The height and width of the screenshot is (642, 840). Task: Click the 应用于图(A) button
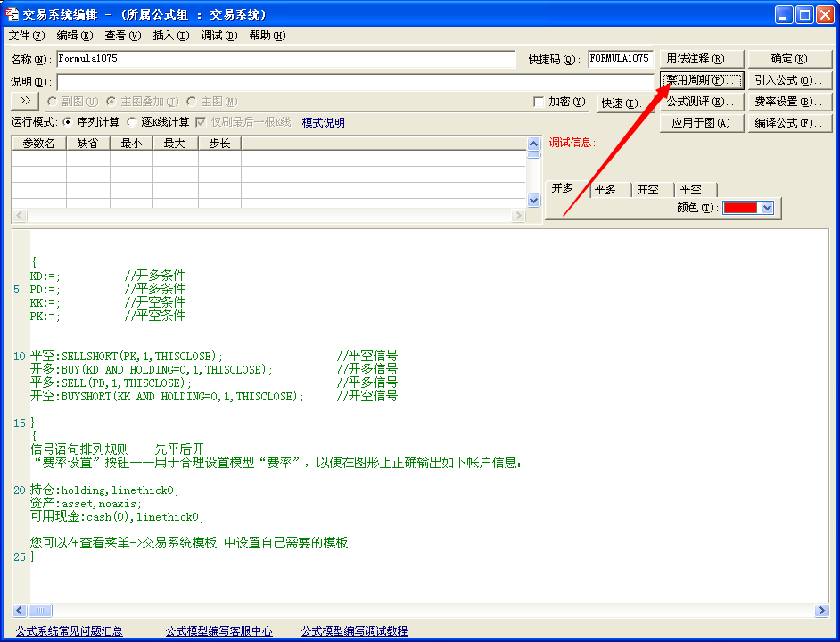[702, 123]
